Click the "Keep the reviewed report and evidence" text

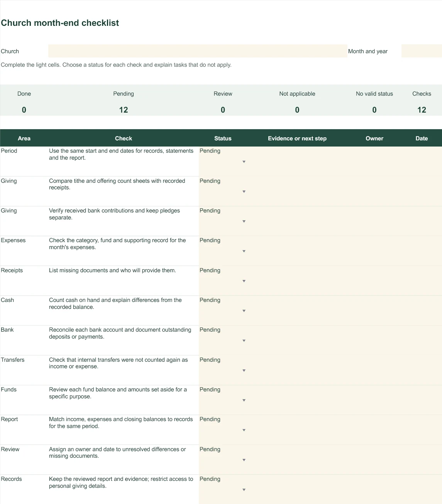point(121,482)
